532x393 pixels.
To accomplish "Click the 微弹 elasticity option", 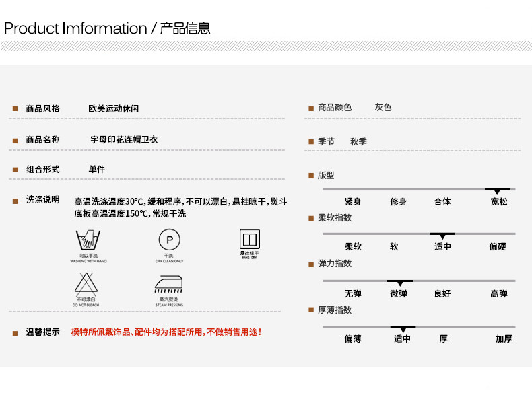I will (x=398, y=293).
